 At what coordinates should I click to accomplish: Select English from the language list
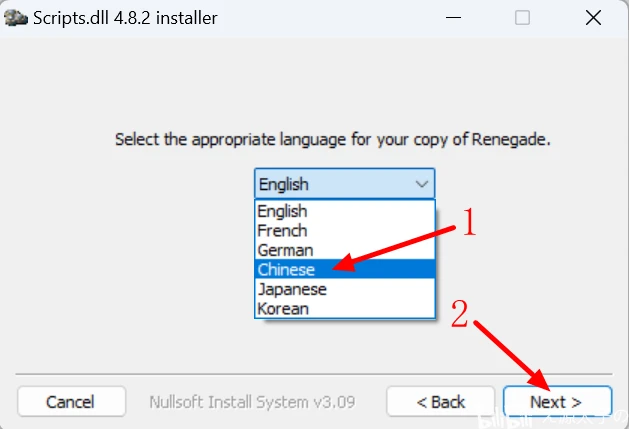pos(283,211)
